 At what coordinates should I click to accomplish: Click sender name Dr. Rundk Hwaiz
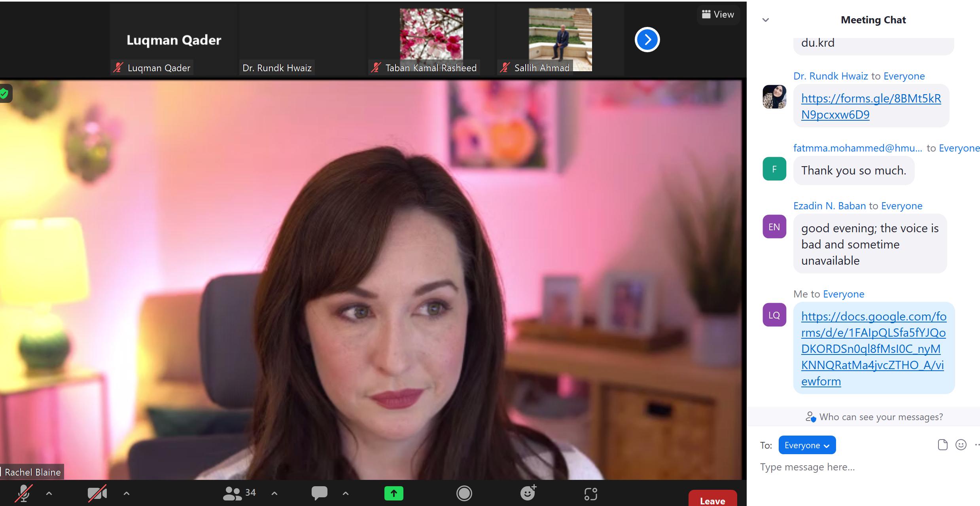coord(831,76)
